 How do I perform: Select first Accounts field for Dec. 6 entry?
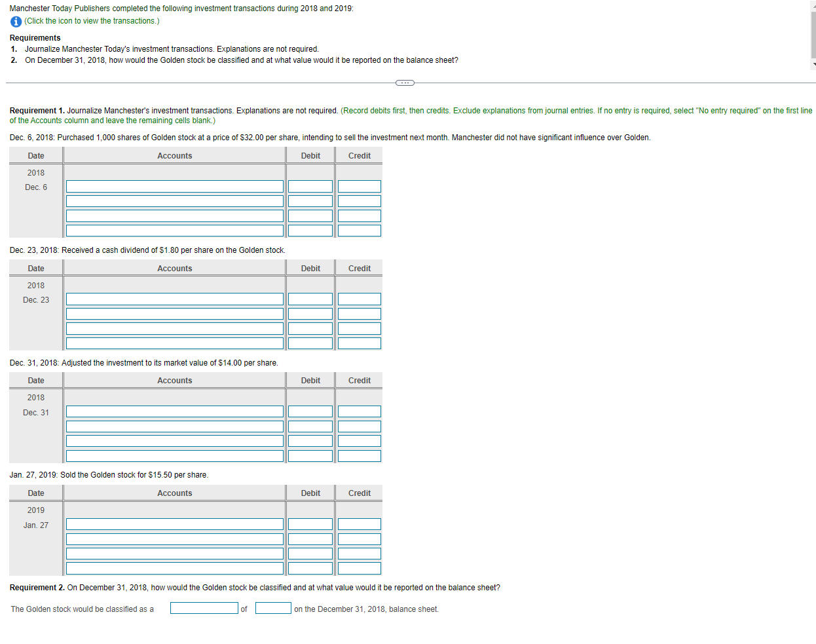click(175, 187)
